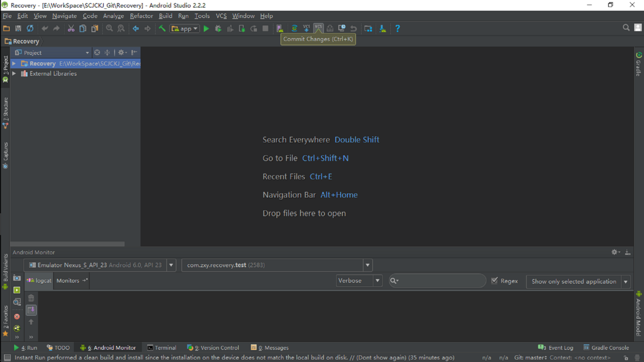Screen dimensions: 644x362
Task: Toggle the Captures side tool window
Action: pos(5,155)
